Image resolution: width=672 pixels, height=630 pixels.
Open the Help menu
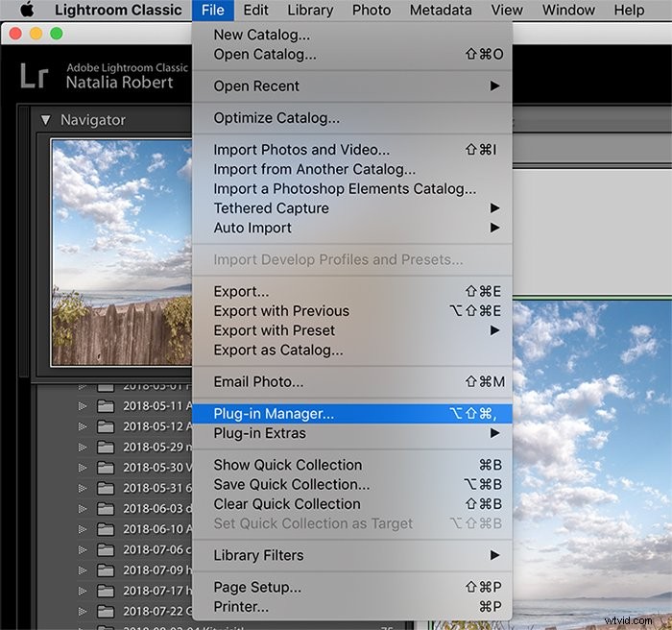coord(629,10)
